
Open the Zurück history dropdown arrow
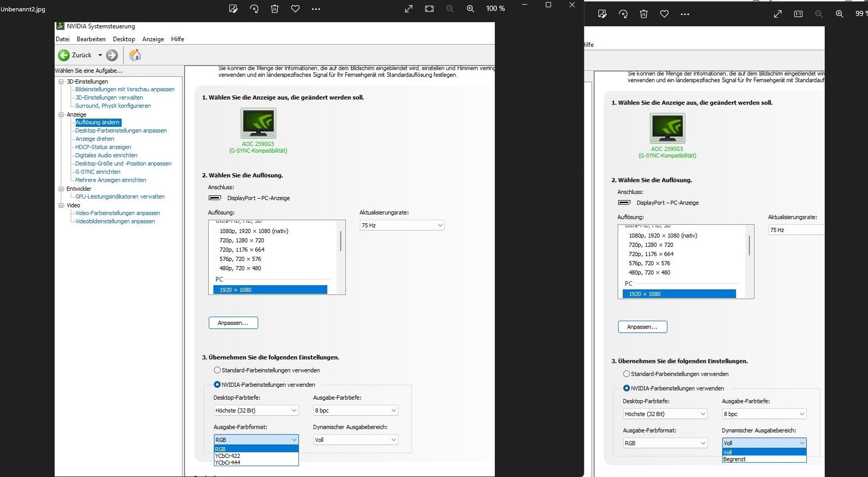[100, 55]
